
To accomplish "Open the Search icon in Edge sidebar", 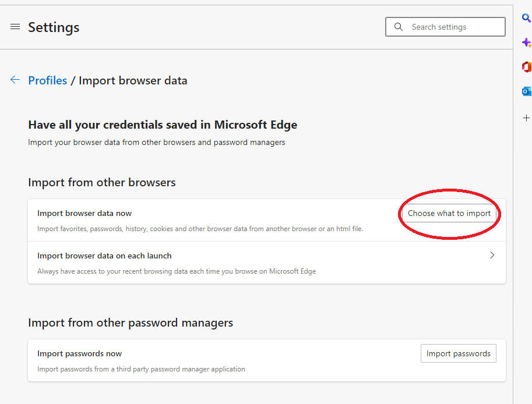I will pos(526,17).
